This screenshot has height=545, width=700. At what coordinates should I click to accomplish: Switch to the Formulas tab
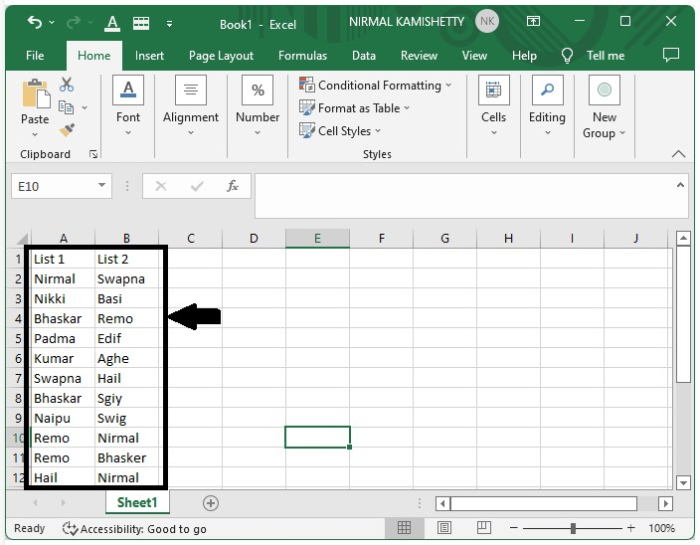[303, 56]
